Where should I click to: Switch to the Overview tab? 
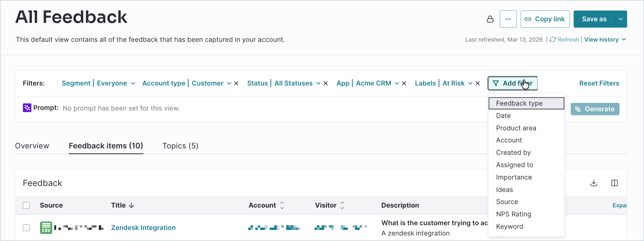(32, 146)
